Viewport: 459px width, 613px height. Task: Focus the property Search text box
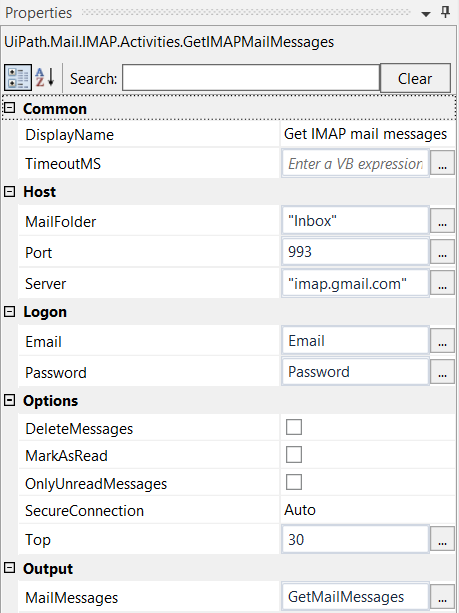tap(251, 78)
